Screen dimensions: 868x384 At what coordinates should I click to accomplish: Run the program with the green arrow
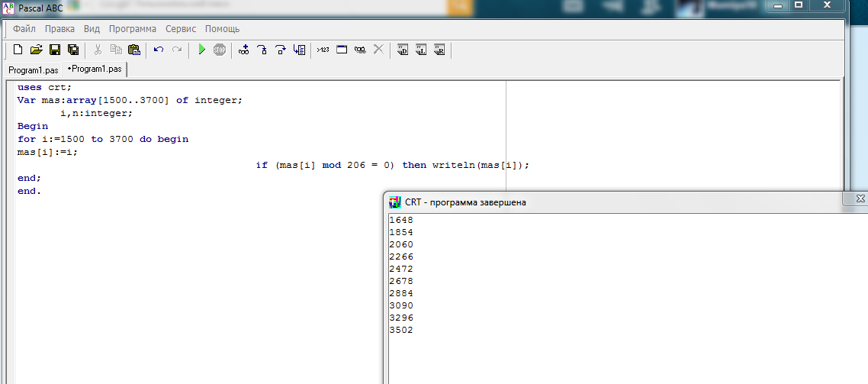201,50
